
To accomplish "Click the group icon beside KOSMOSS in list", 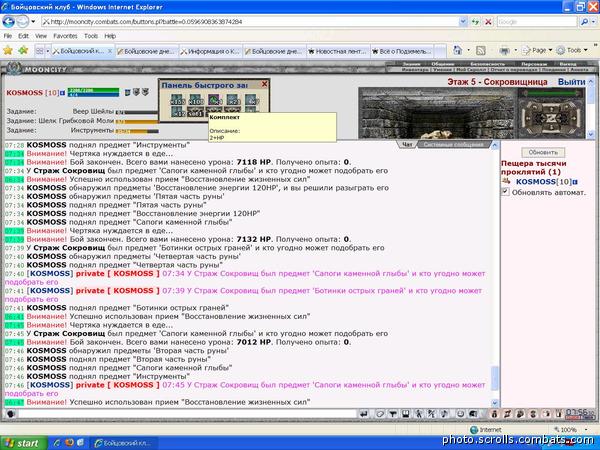I will pos(506,181).
